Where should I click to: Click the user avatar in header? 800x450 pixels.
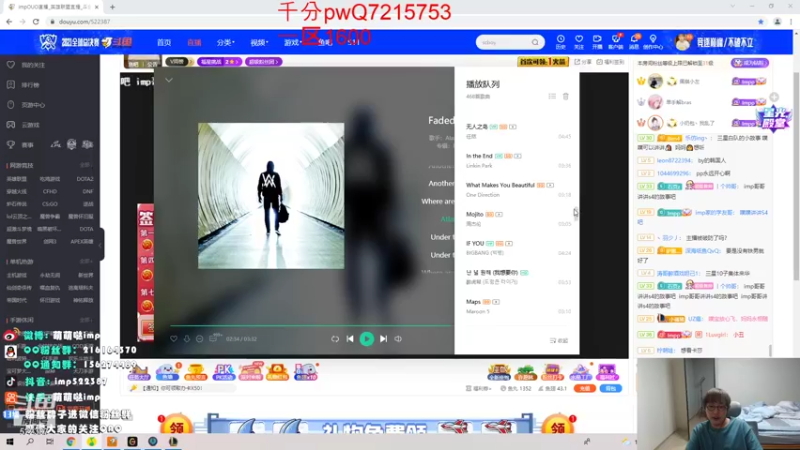click(x=683, y=42)
